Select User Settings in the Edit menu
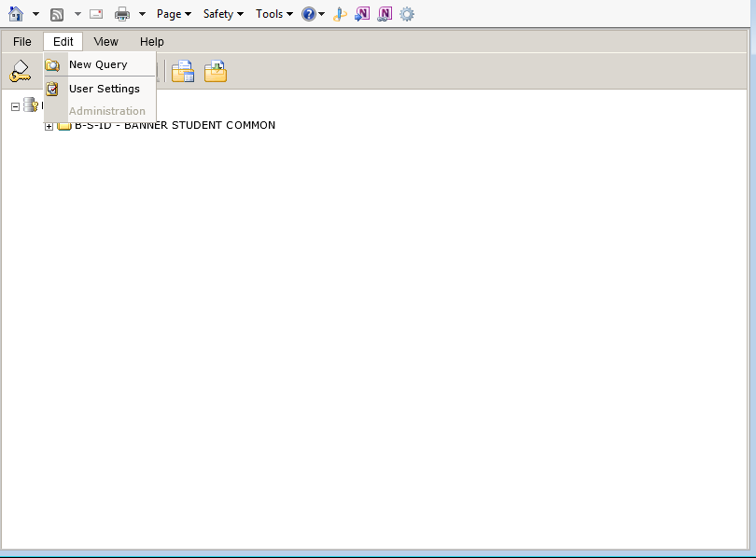The image size is (756, 558). (104, 89)
